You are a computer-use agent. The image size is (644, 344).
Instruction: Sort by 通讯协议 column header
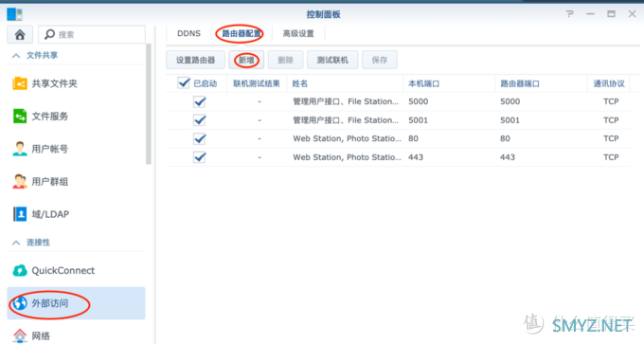609,83
